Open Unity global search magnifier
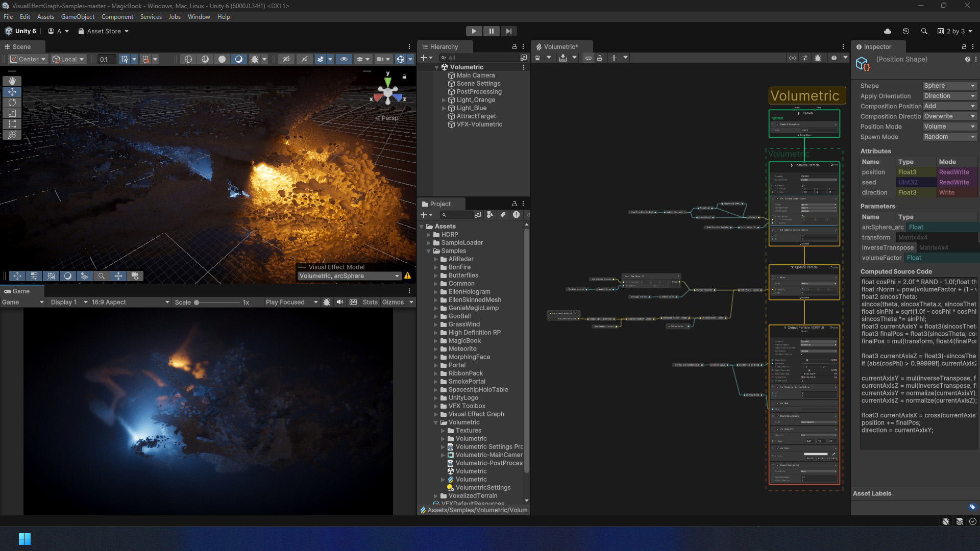This screenshot has height=551, width=980. (x=924, y=31)
